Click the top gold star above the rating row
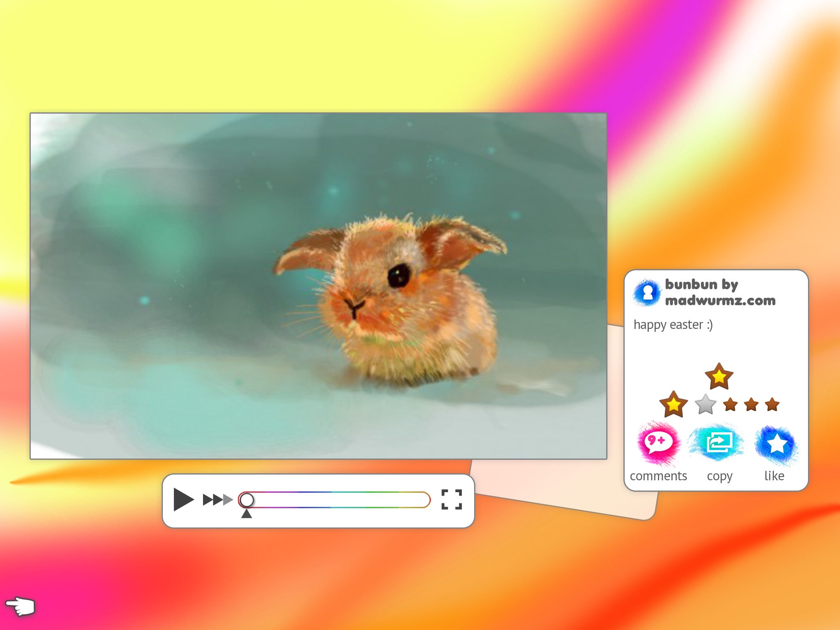The height and width of the screenshot is (630, 840). click(x=719, y=376)
